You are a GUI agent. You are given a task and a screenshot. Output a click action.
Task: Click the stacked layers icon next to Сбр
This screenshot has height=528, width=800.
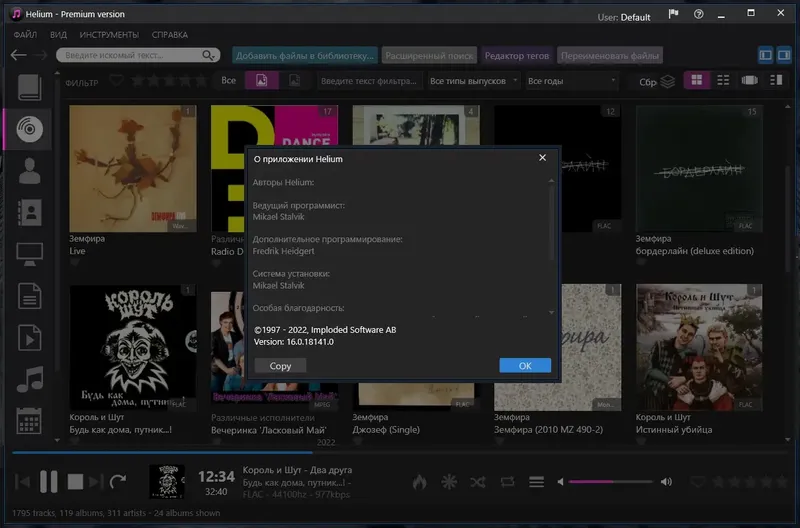[x=668, y=81]
